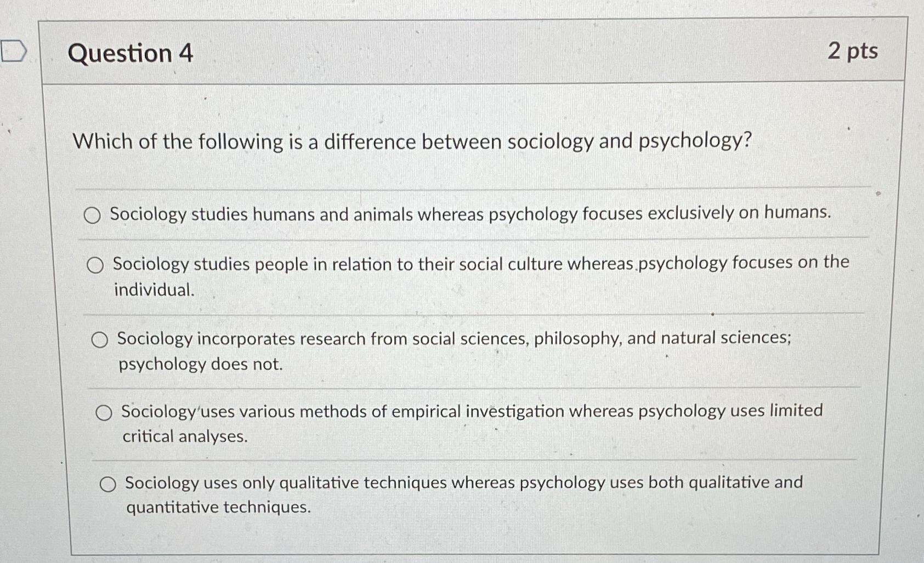Screen dimensions: 924x563
Task: Select the 'social culture' answer radio button
Action: pyautogui.click(x=97, y=264)
